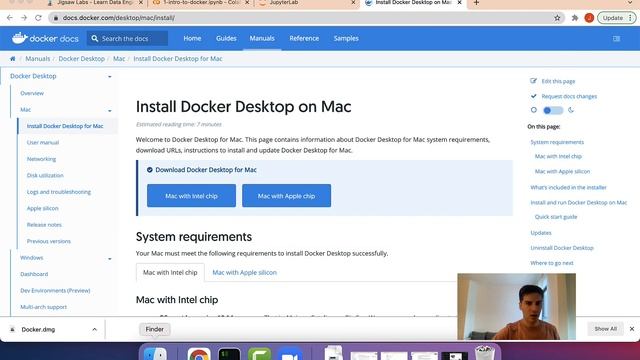Open Networking in sidebar
640x360 pixels.
pyautogui.click(x=41, y=159)
